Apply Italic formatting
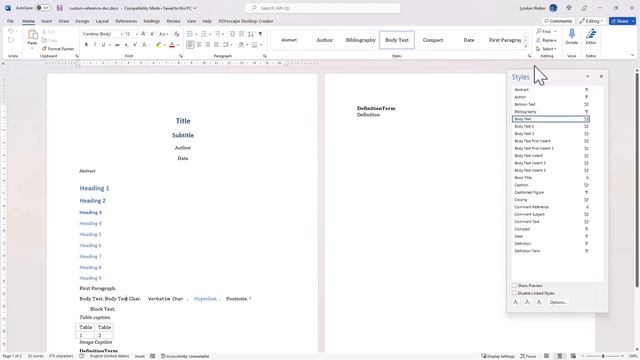640x360 pixels. [x=95, y=45]
